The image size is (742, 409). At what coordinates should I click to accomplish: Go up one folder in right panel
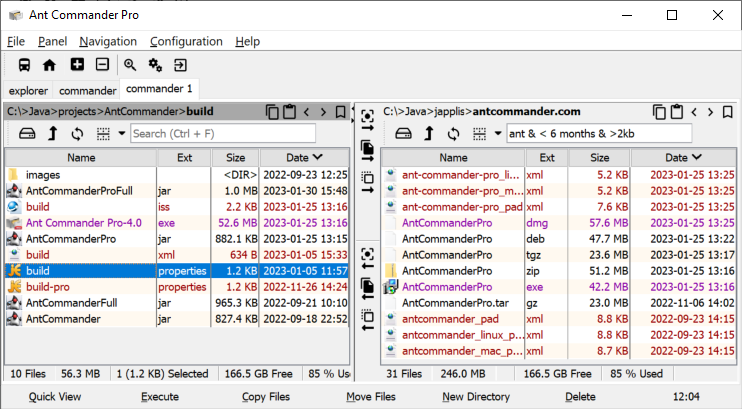[x=429, y=134]
